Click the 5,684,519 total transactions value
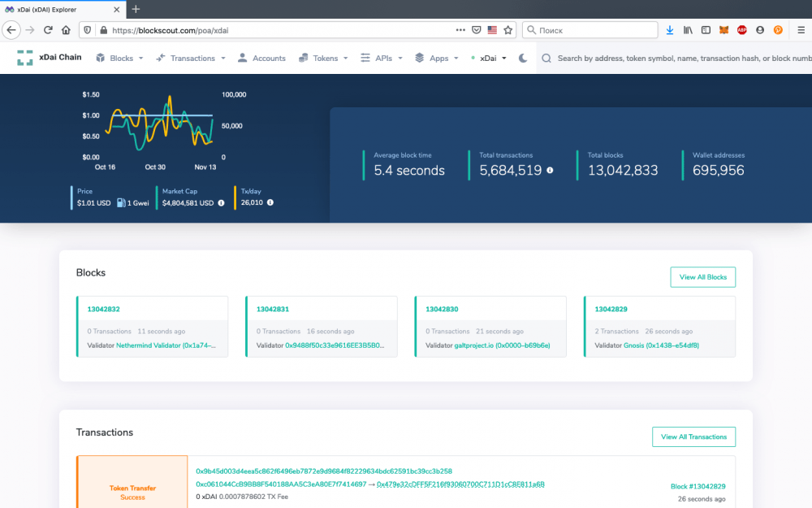Image resolution: width=812 pixels, height=508 pixels. [x=511, y=171]
